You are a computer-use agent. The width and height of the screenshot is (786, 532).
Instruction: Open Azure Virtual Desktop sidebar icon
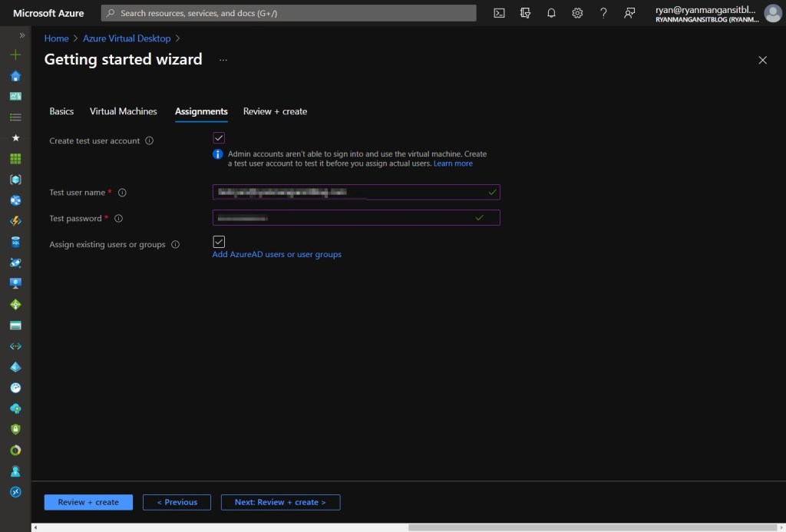pos(15,492)
